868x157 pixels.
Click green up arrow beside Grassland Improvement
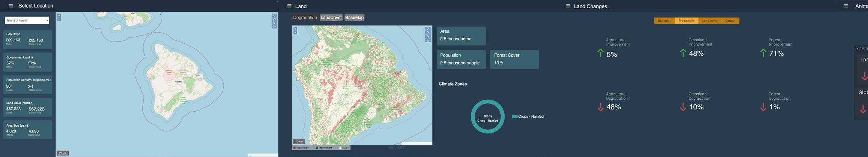[x=683, y=53]
